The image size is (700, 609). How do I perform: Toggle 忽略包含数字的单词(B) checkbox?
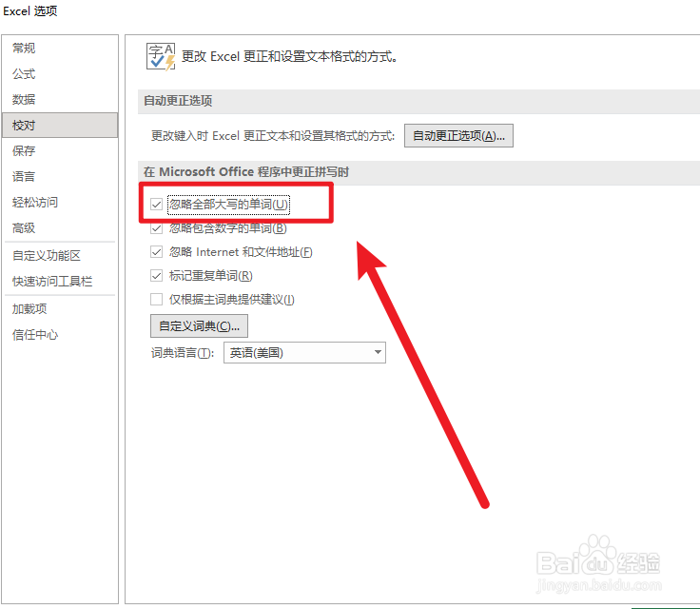coord(156,228)
